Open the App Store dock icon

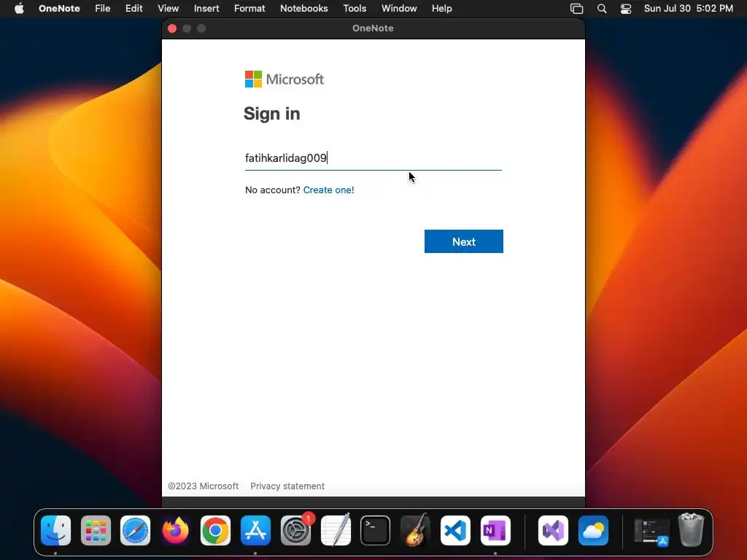(x=255, y=531)
